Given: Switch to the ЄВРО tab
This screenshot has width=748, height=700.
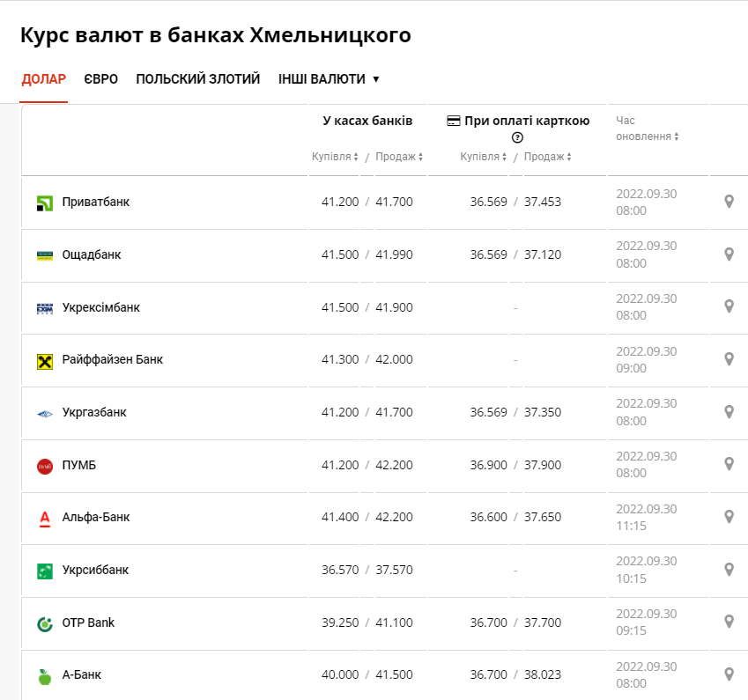Looking at the screenshot, I should tap(101, 79).
